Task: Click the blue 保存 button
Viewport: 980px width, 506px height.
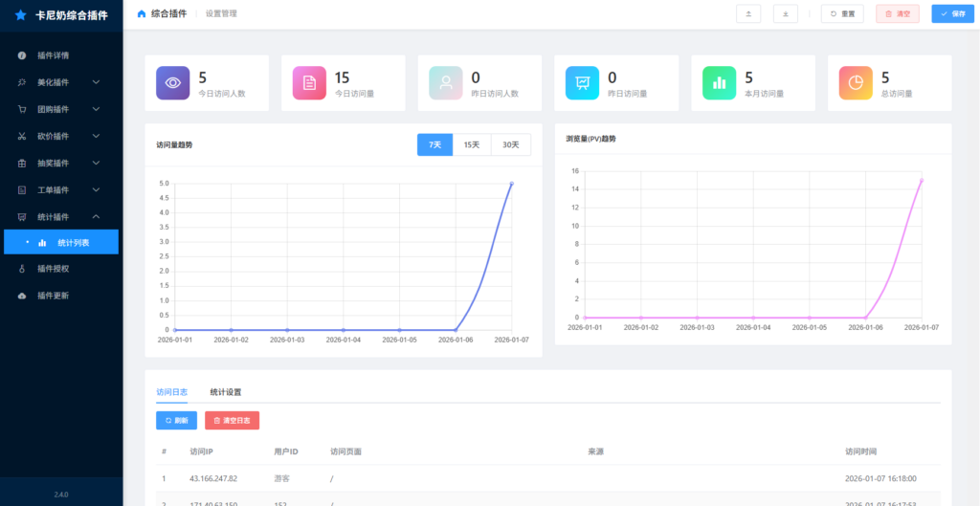Action: (x=954, y=13)
